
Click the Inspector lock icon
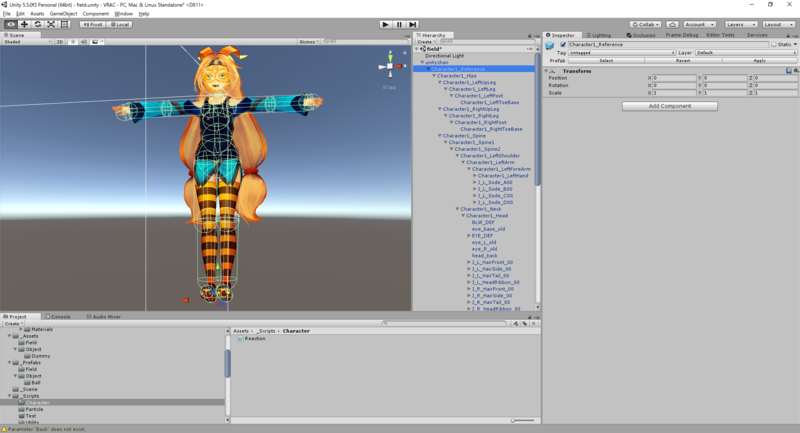click(x=788, y=35)
